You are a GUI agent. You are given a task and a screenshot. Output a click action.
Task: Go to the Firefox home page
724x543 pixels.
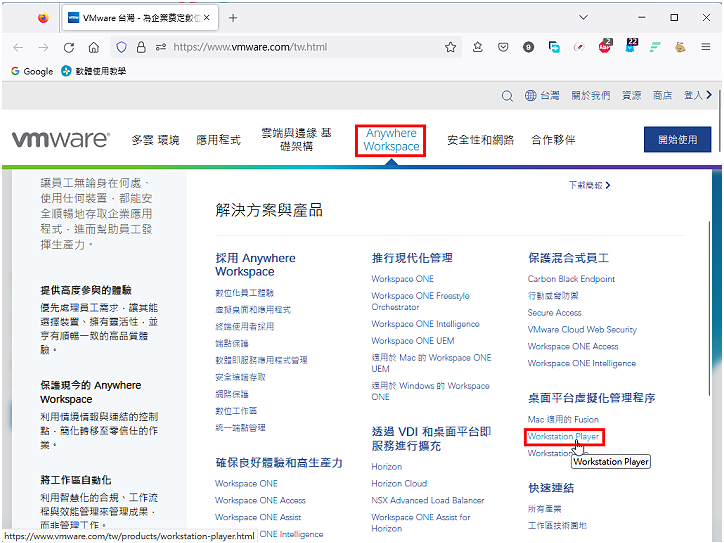click(94, 47)
